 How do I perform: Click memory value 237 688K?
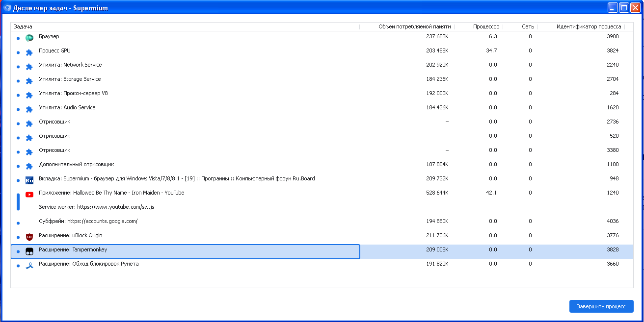pyautogui.click(x=437, y=37)
